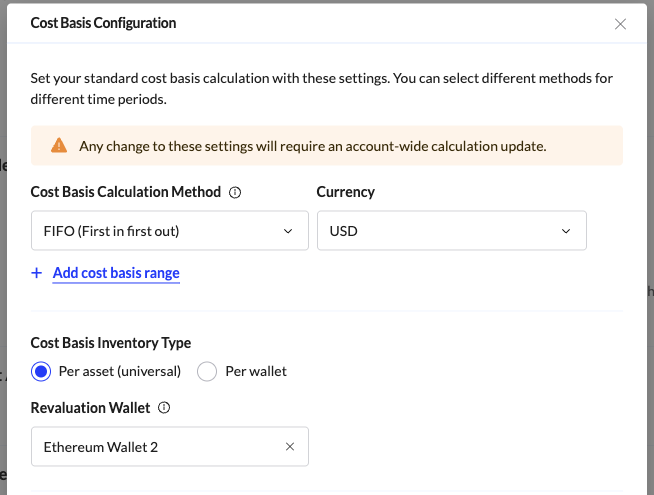Open the USD currency dropdown
Screen dimensions: 654x495
[x=440, y=231]
